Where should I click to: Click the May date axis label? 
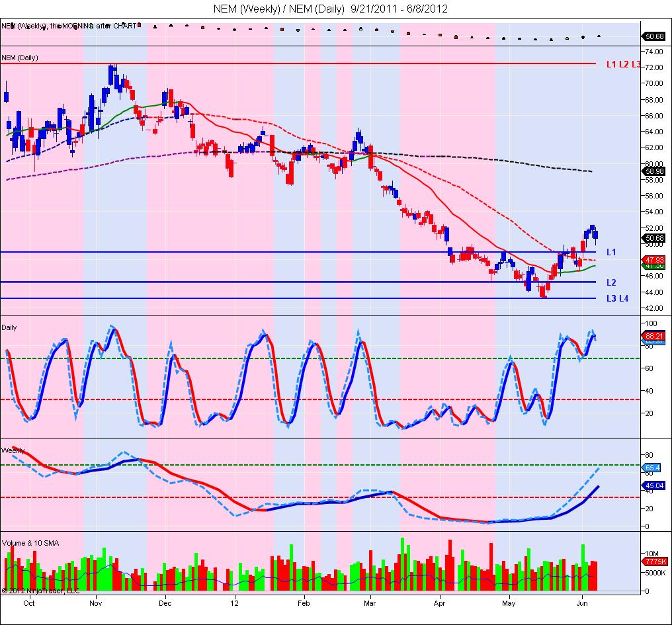(x=509, y=603)
